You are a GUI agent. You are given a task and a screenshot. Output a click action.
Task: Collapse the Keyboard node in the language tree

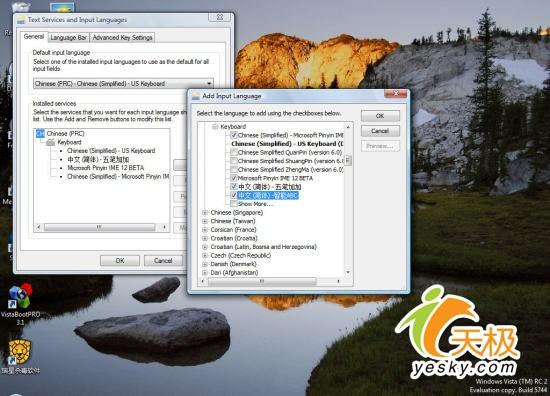[x=215, y=127]
